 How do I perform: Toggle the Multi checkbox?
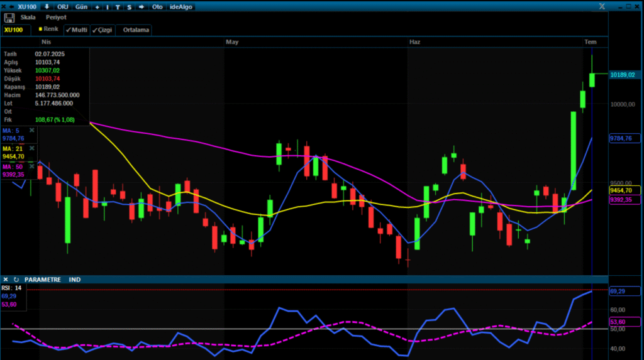77,30
